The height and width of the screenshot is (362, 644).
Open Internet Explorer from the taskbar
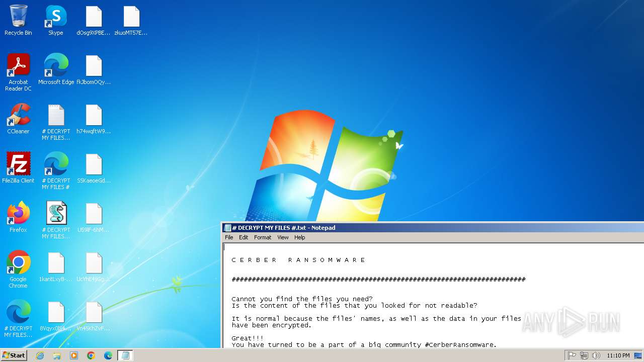click(x=40, y=355)
